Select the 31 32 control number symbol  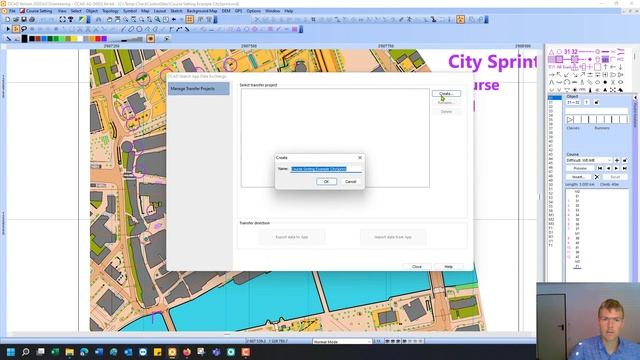click(x=571, y=52)
